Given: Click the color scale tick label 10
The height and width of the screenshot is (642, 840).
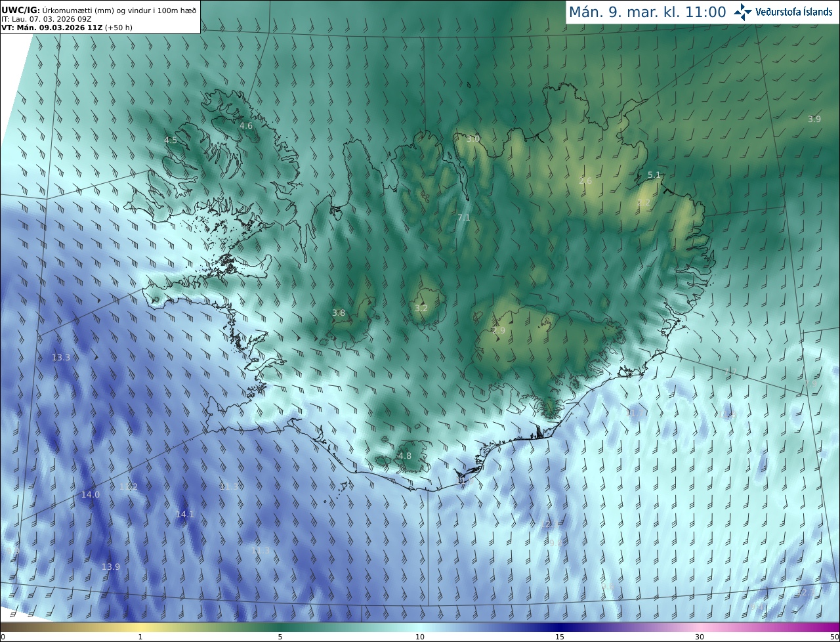Looking at the screenshot, I should click(x=420, y=637).
